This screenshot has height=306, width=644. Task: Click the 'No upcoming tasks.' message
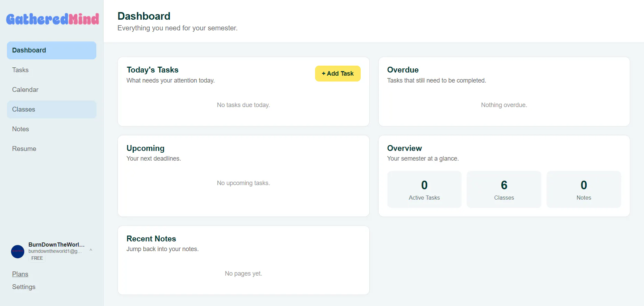(243, 183)
